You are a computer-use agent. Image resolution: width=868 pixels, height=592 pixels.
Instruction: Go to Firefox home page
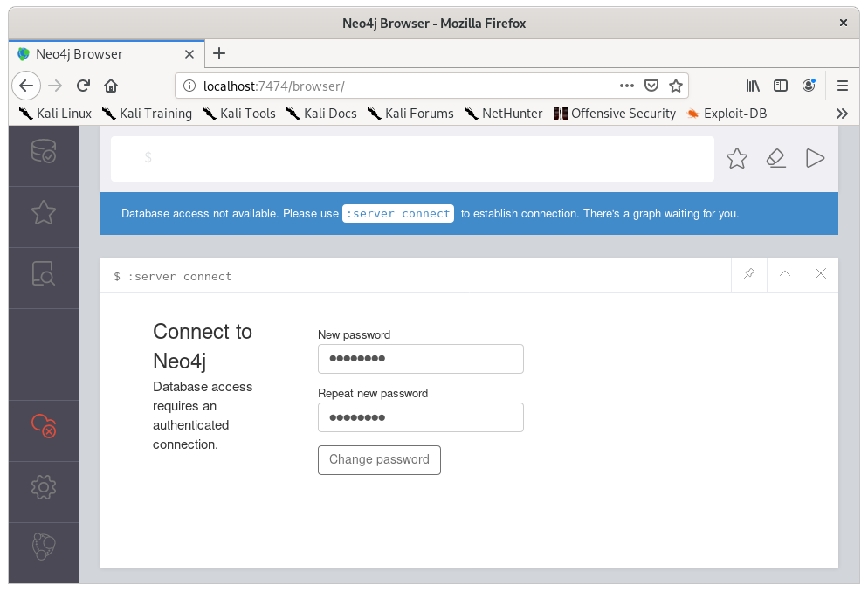(x=111, y=86)
